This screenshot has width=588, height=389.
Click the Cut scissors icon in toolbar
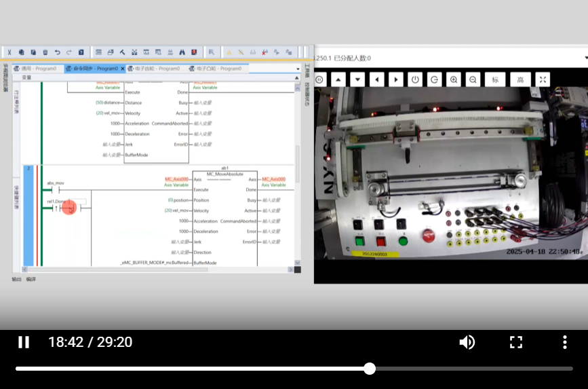click(x=9, y=52)
